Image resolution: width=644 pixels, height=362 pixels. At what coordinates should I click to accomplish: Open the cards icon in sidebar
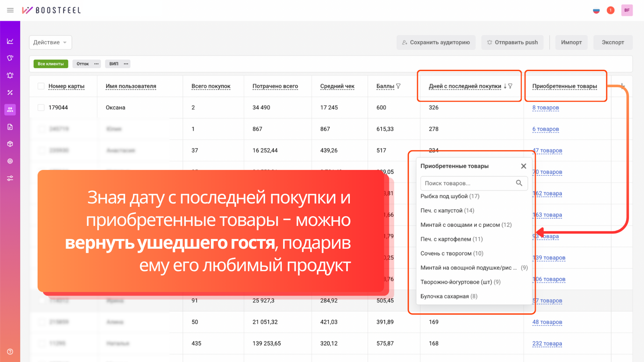click(x=10, y=58)
